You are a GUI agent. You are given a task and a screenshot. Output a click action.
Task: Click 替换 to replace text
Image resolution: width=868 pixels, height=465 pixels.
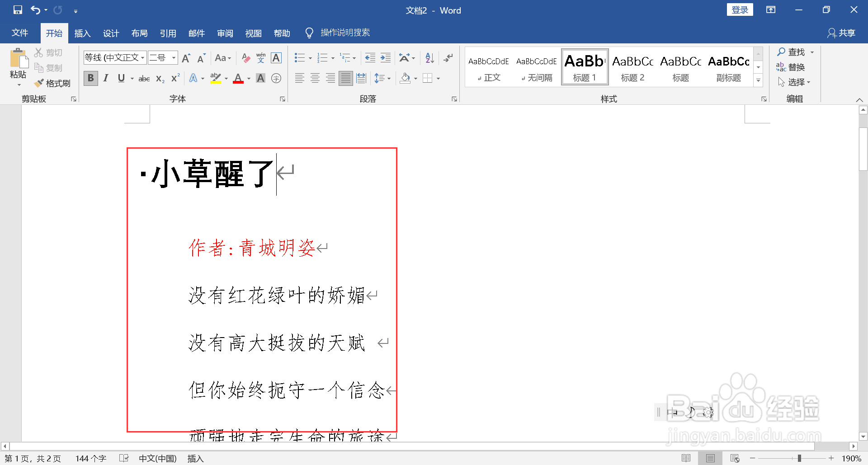tap(791, 67)
